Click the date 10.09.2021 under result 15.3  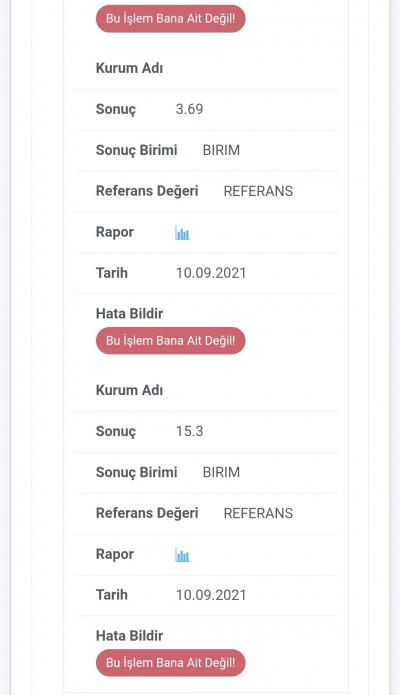coord(211,595)
